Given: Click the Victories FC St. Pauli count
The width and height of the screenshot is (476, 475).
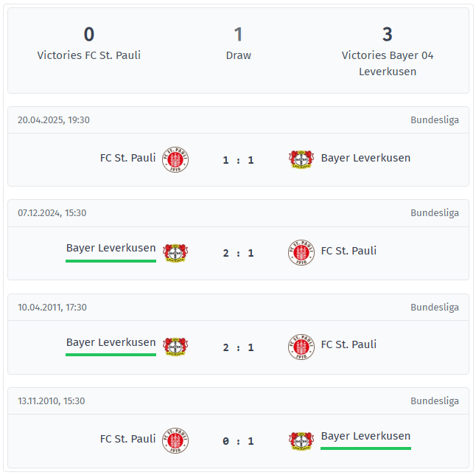Looking at the screenshot, I should click(89, 34).
